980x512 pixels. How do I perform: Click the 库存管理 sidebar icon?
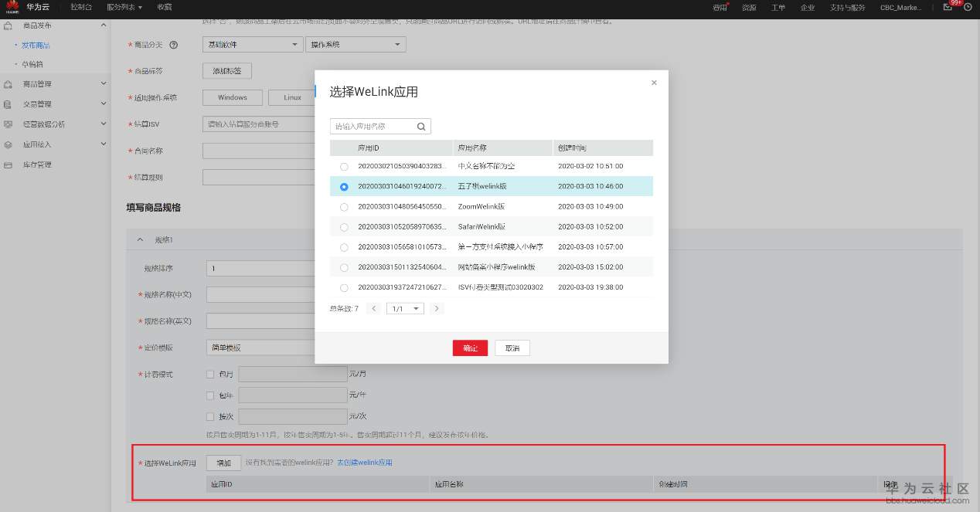pyautogui.click(x=8, y=164)
